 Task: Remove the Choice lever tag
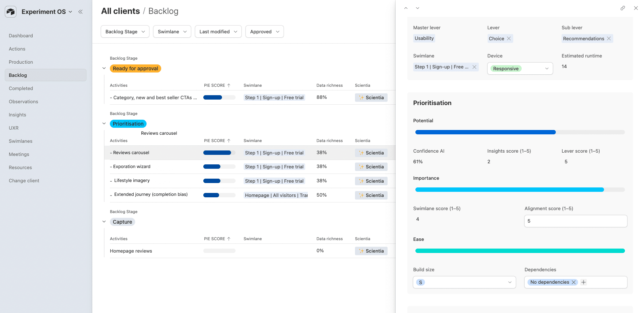[x=509, y=38]
